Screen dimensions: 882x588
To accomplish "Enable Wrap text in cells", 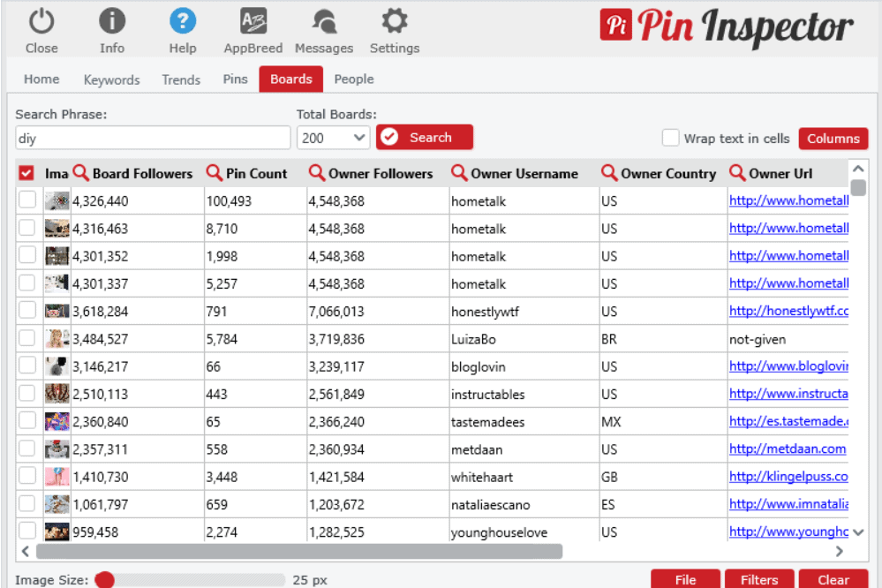I will click(x=669, y=138).
